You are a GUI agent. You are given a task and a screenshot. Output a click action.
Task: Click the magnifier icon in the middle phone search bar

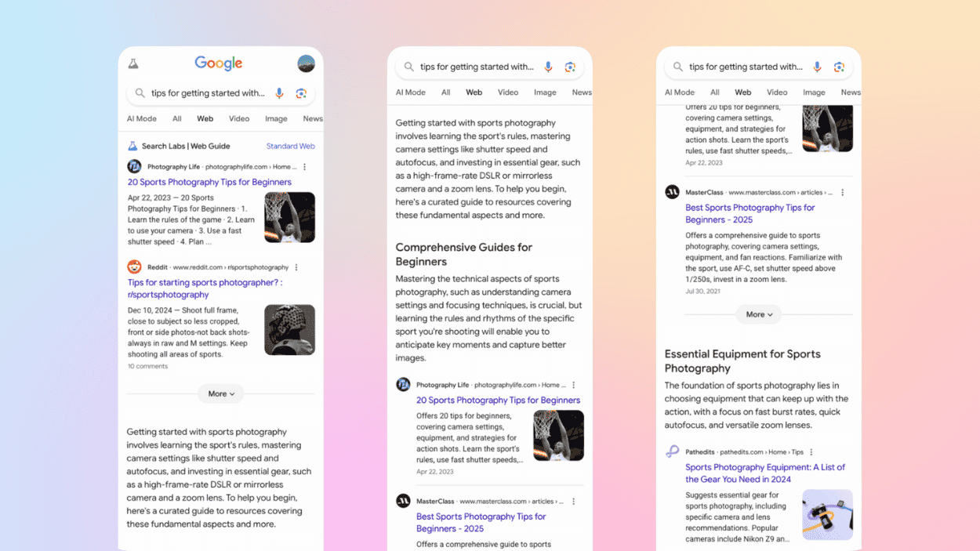point(408,67)
